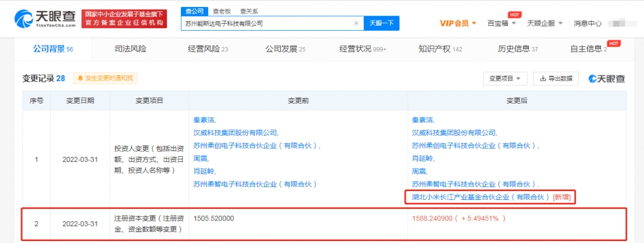Click 发生变更时通知我 notification button
644x243 pixels.
pos(106,78)
